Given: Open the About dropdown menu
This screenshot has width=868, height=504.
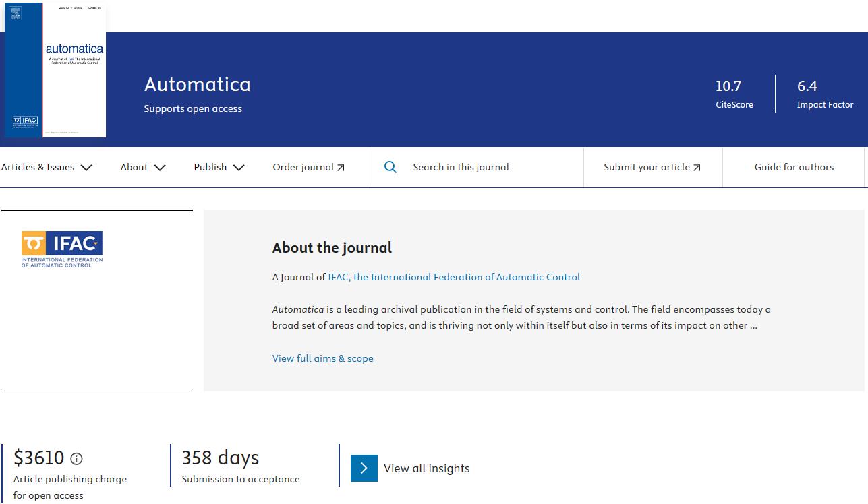Looking at the screenshot, I should point(143,167).
